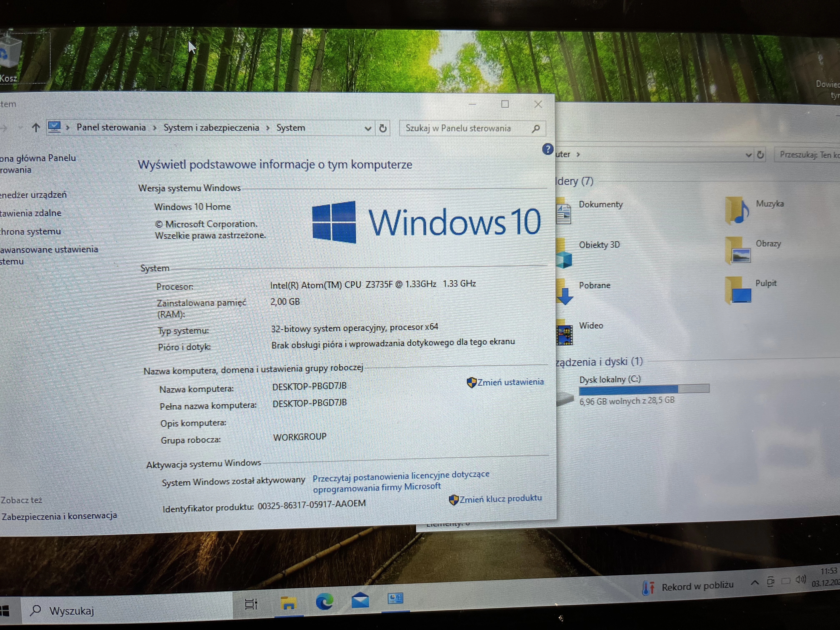Open the address bar breadcrumb dropdown
This screenshot has width=840, height=630.
368,128
